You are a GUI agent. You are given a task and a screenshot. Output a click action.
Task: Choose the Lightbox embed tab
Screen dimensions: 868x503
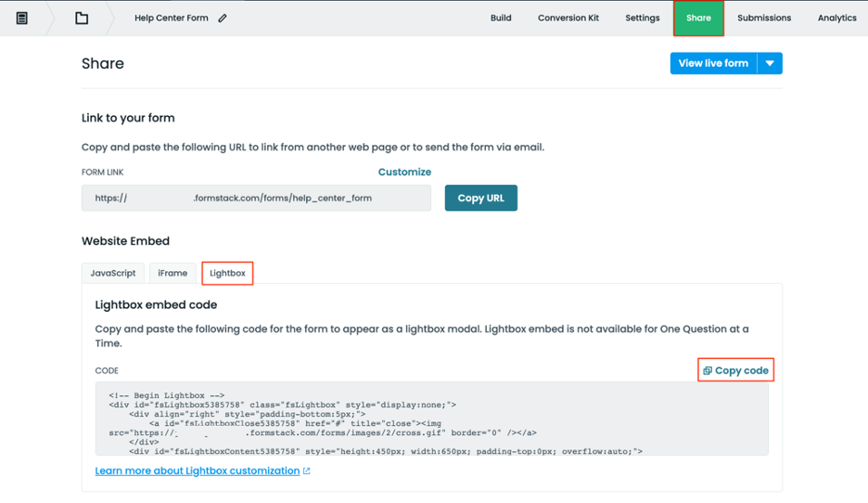[227, 273]
